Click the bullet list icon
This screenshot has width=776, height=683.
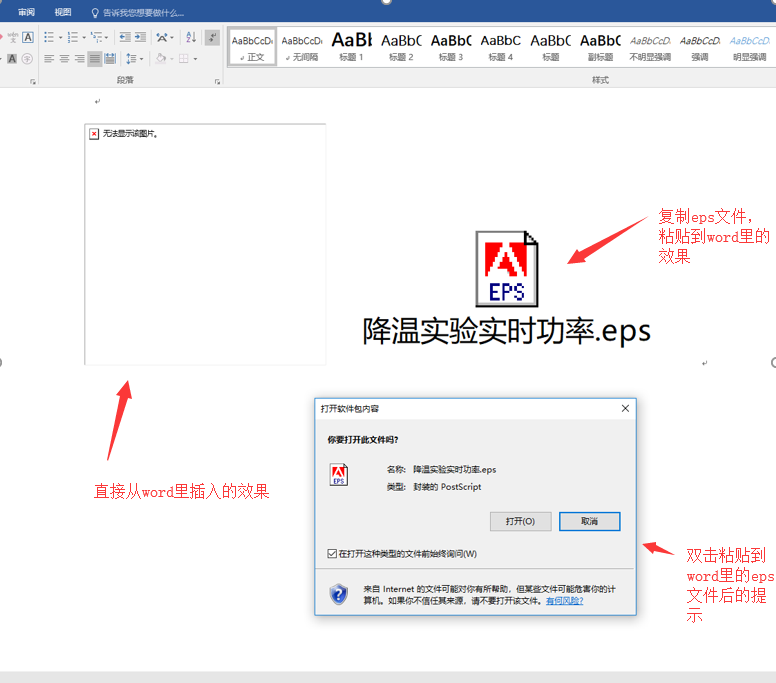(48, 37)
